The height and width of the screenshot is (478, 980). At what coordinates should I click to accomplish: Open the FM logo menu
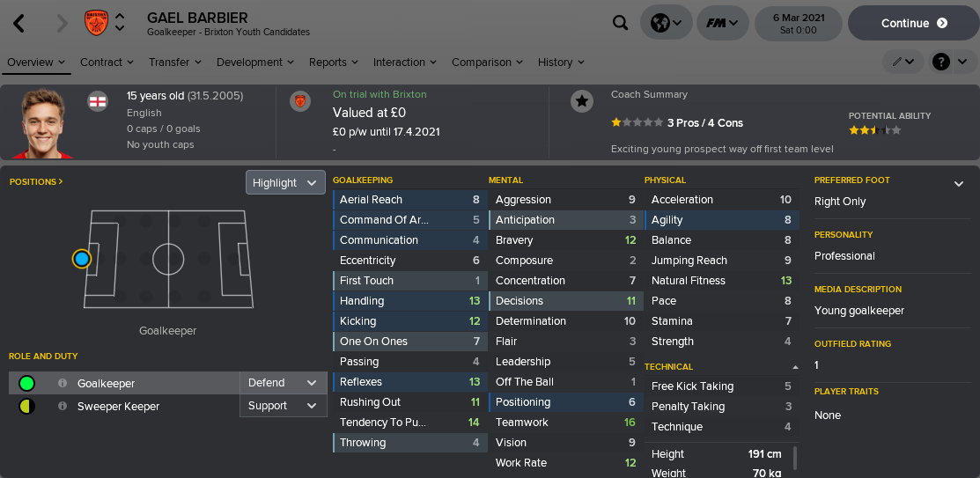click(x=722, y=23)
